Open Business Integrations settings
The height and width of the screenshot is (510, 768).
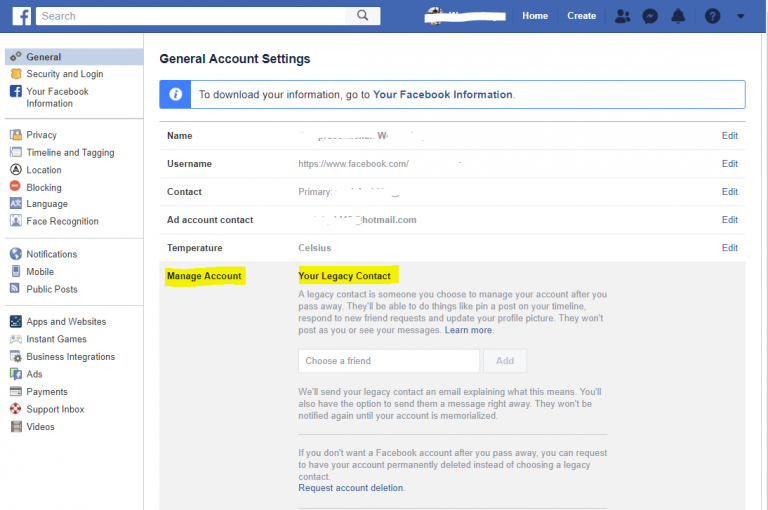coord(71,357)
